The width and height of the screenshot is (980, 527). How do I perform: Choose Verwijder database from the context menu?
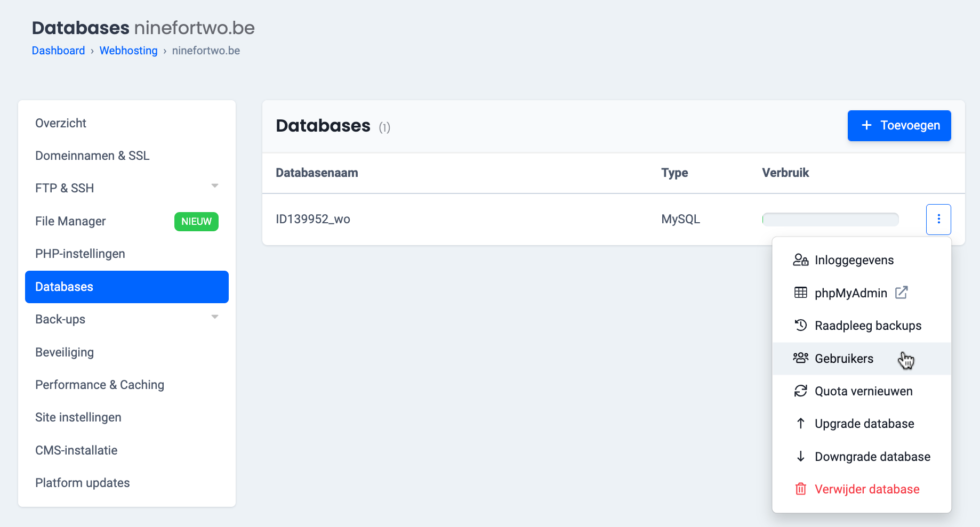[x=866, y=489]
